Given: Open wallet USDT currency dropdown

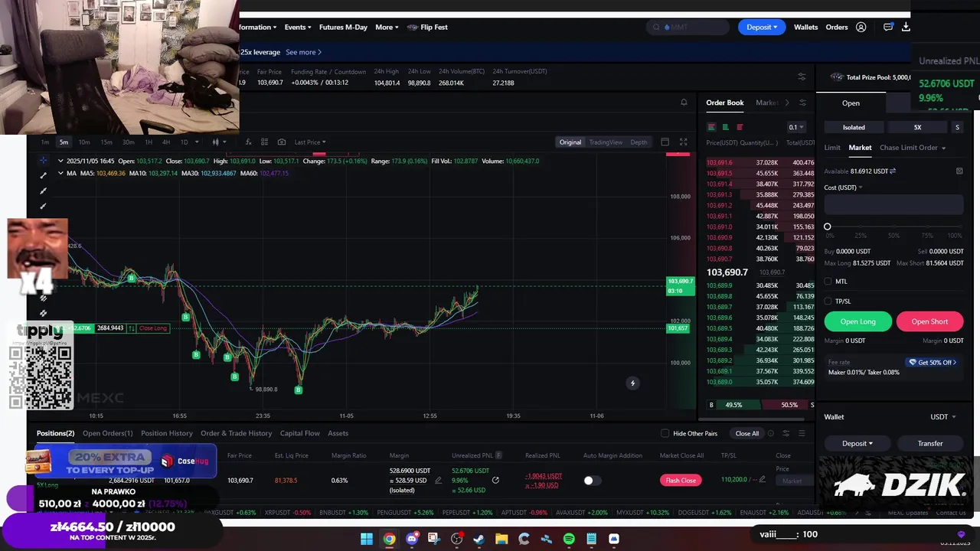Looking at the screenshot, I should [x=943, y=417].
